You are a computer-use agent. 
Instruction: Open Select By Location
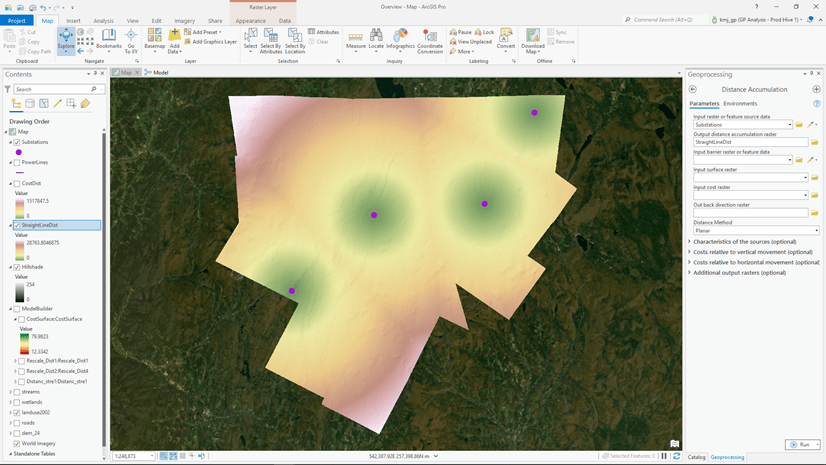point(295,41)
